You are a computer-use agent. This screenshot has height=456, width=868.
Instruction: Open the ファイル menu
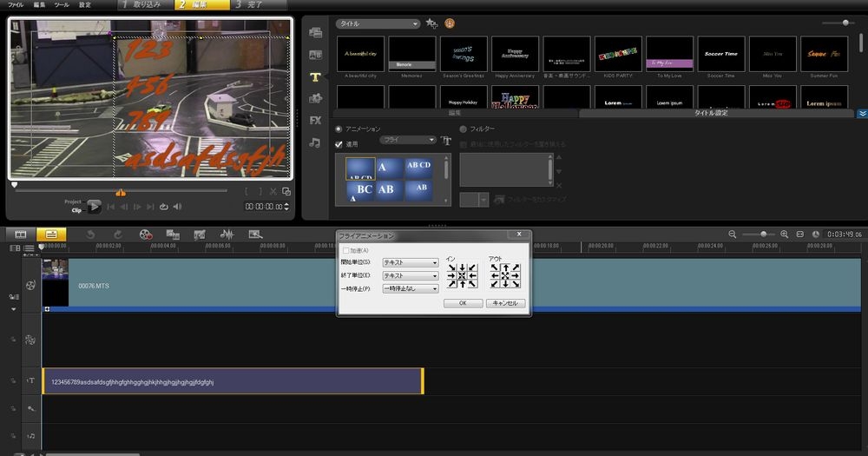pos(16,5)
